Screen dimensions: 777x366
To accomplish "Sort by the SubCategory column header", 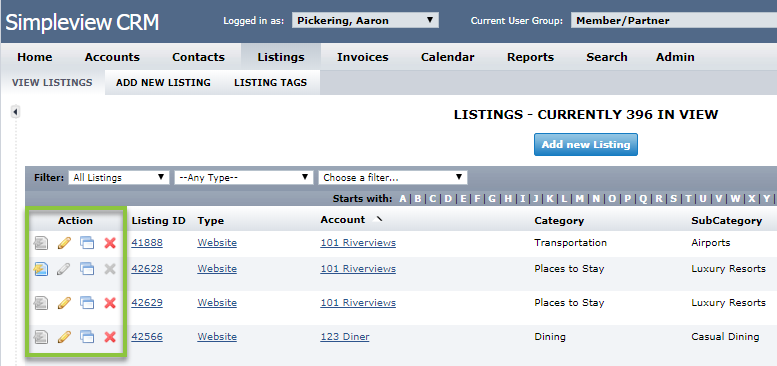I will tap(726, 221).
